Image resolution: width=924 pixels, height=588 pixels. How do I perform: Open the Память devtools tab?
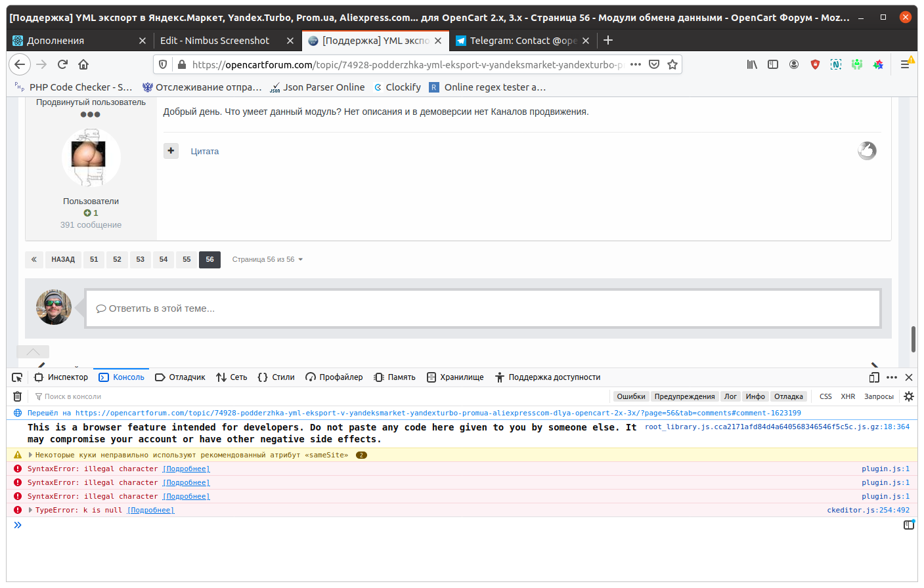pos(395,377)
